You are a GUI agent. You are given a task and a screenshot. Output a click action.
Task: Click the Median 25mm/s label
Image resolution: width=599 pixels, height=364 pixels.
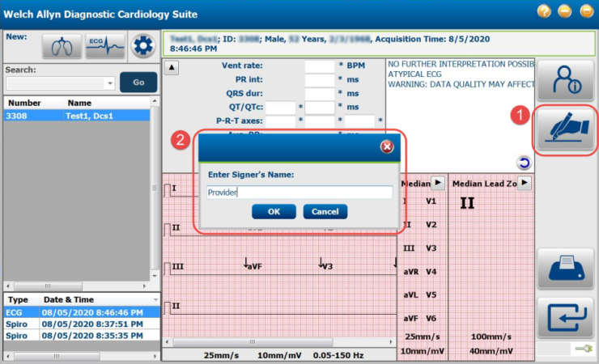(x=422, y=336)
